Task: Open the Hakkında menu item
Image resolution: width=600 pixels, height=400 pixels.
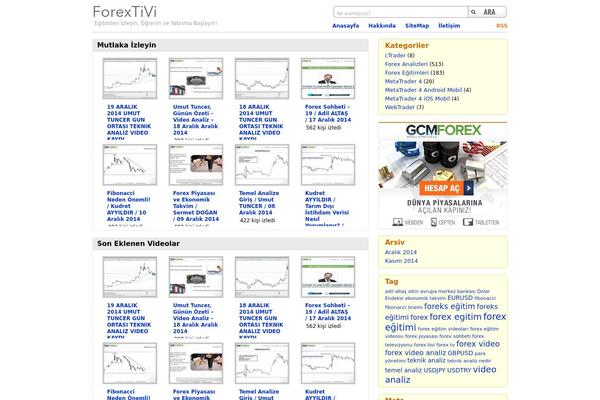Action: [x=382, y=26]
